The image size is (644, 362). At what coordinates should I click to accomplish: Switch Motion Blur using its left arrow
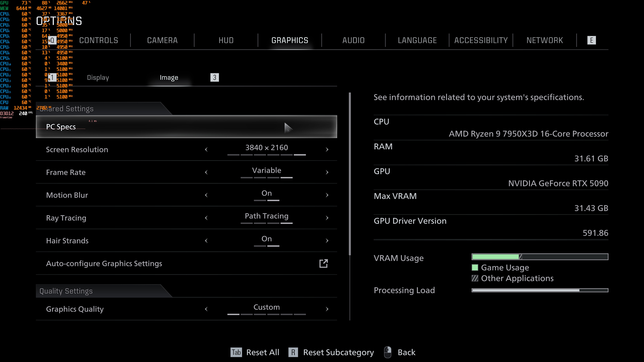click(x=206, y=195)
